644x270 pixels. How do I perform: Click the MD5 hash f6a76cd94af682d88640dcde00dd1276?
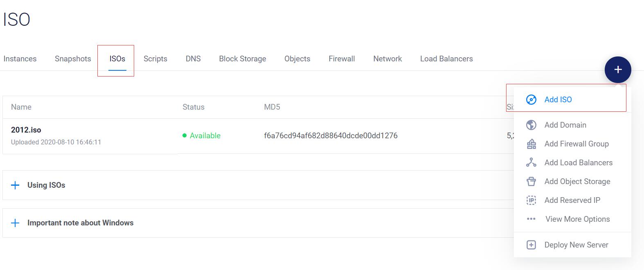click(331, 135)
